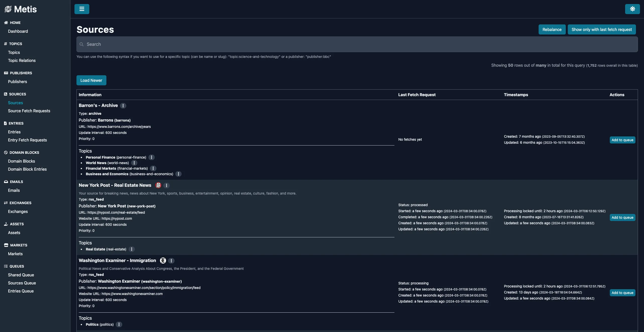Open World News topic kebab icon
The image size is (644, 332).
134,163
